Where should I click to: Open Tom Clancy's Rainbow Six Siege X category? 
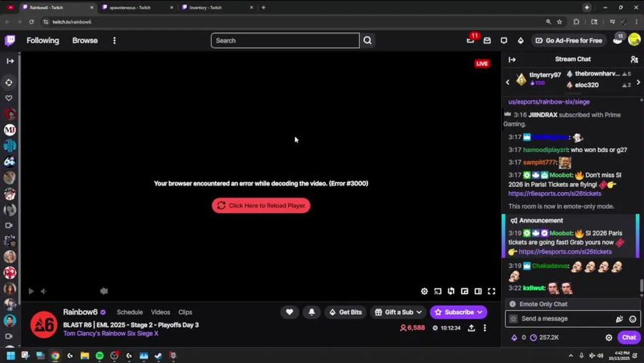[111, 333]
